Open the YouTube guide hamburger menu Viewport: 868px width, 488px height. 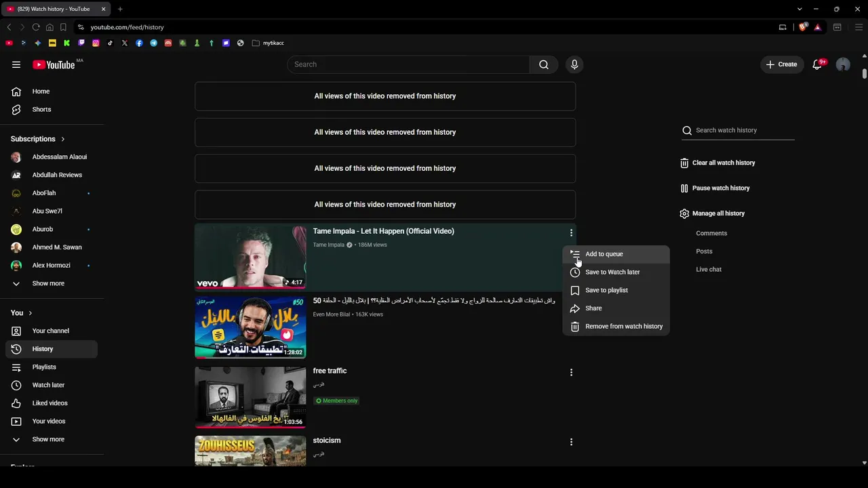16,64
